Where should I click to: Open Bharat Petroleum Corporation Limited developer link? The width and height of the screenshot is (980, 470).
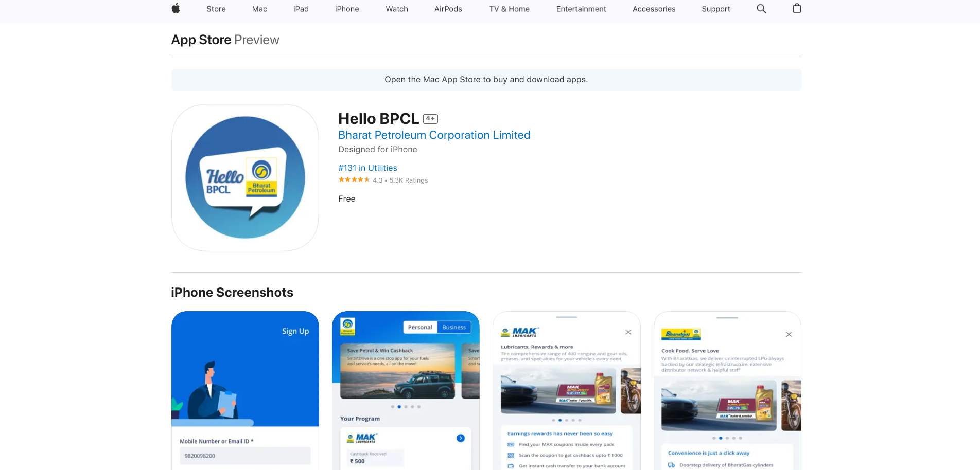[434, 135]
